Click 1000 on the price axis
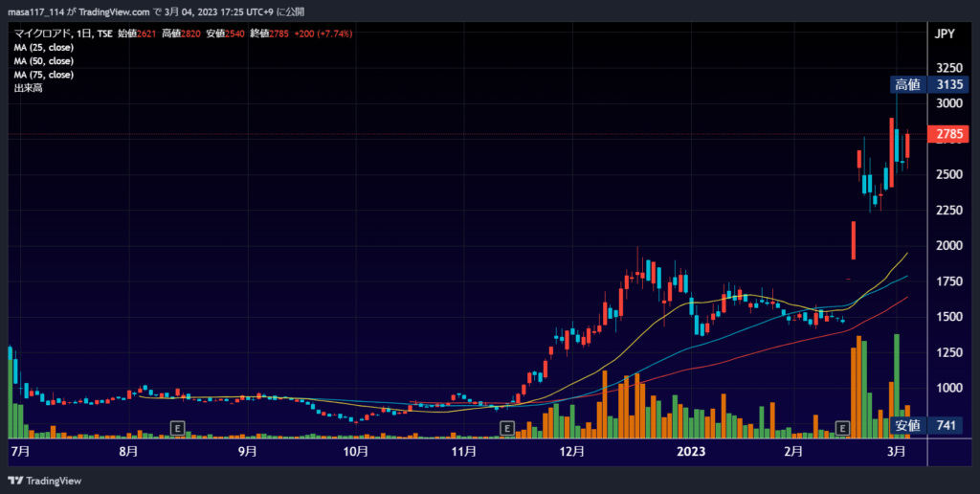The height and width of the screenshot is (494, 980). (x=949, y=389)
